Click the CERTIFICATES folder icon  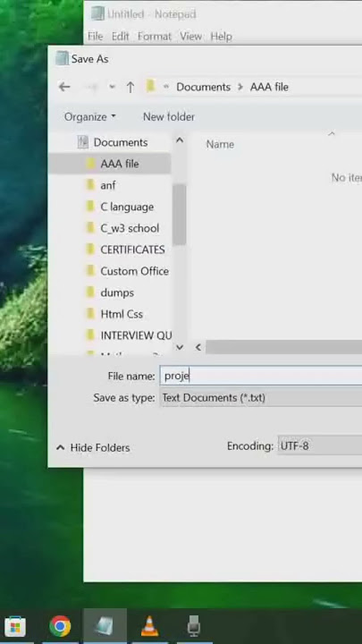click(x=90, y=249)
